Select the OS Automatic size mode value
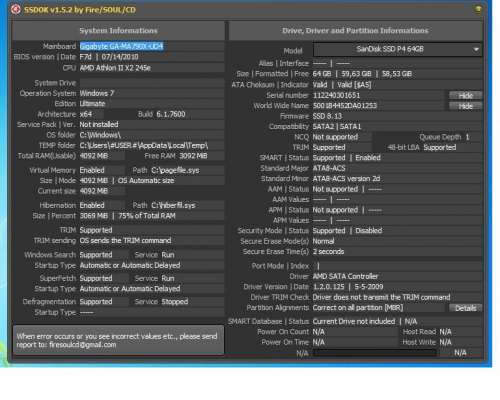Viewport: 500px width, 400px height. [x=146, y=181]
